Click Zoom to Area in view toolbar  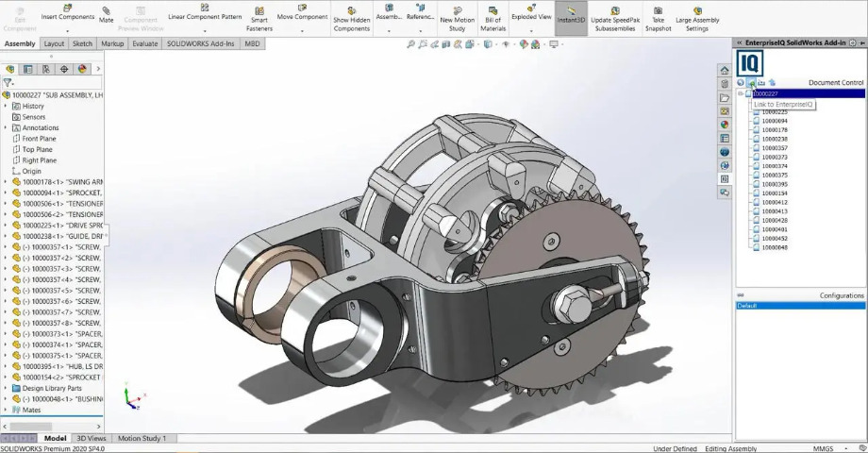(x=423, y=44)
